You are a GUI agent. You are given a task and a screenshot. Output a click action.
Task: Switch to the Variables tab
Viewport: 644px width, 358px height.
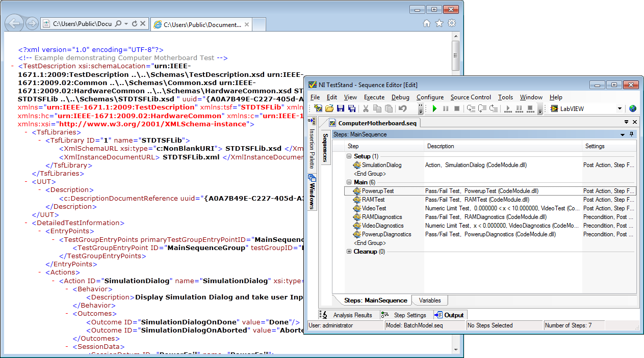[x=430, y=300]
